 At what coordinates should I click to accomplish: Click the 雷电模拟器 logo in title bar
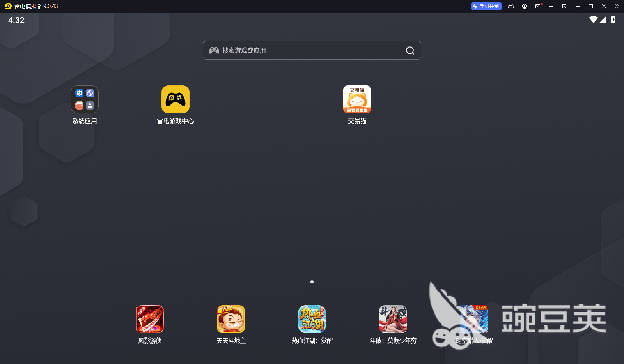(8, 6)
